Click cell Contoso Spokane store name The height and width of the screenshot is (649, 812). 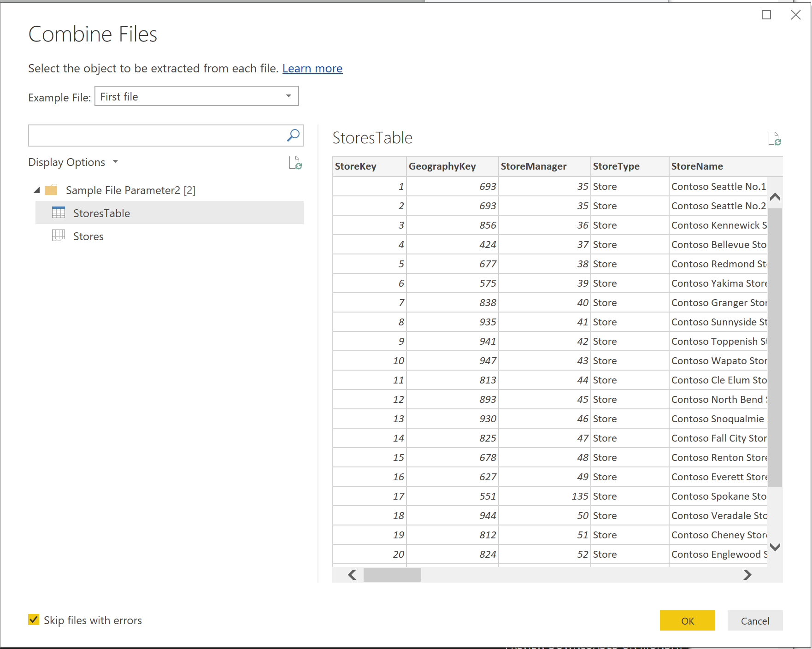718,496
